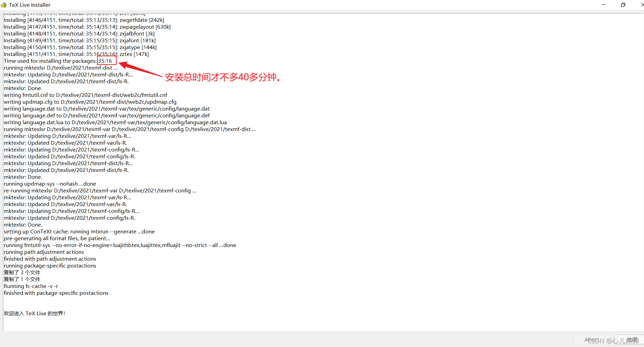Click the 'Time used for installing the packages' line

click(x=58, y=61)
